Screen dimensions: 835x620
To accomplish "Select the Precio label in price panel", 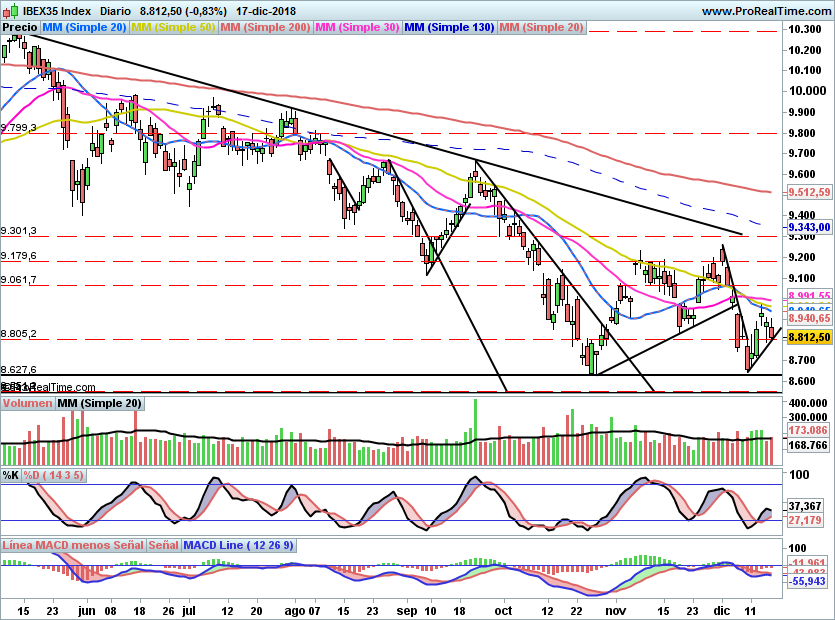I will pos(20,27).
